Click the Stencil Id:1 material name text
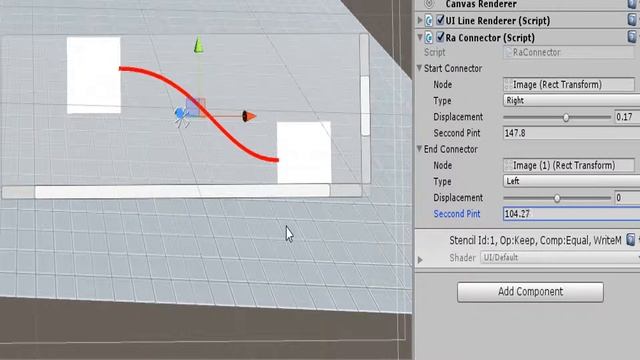This screenshot has height=360, width=640. [535, 240]
